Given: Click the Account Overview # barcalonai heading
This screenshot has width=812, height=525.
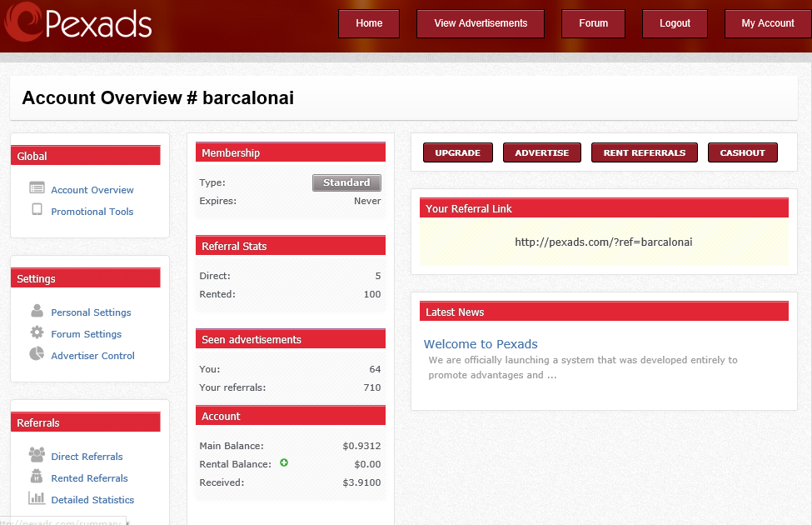Looking at the screenshot, I should [x=158, y=98].
